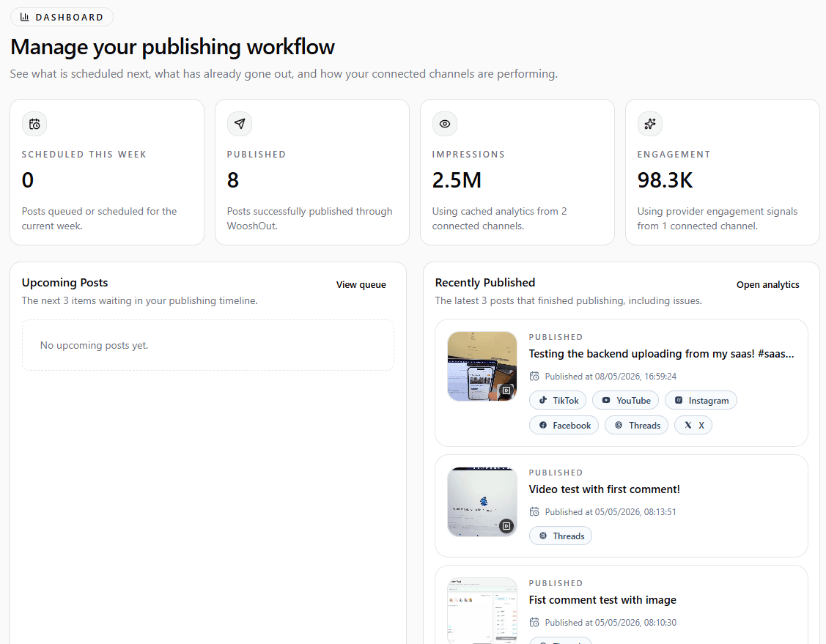Click the Scheduled This Week value 0
This screenshot has height=644, width=826.
(27, 180)
